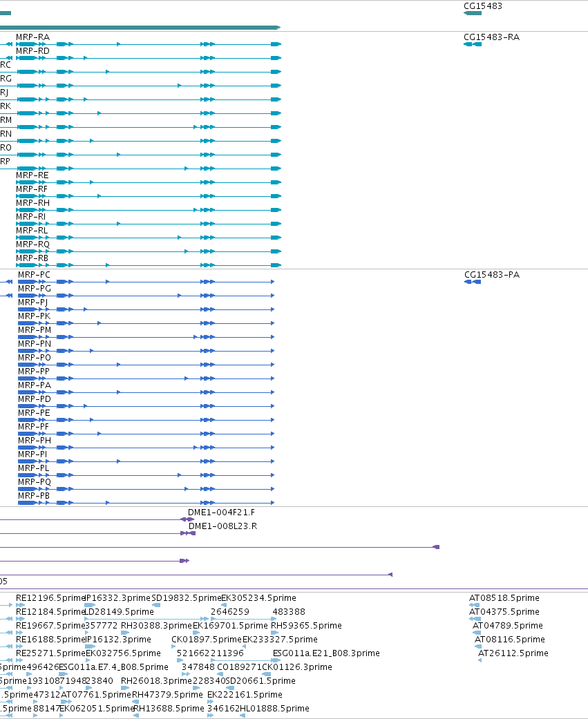The width and height of the screenshot is (588, 719).
Task: Select the CG15483-RA transcript label
Action: point(491,37)
